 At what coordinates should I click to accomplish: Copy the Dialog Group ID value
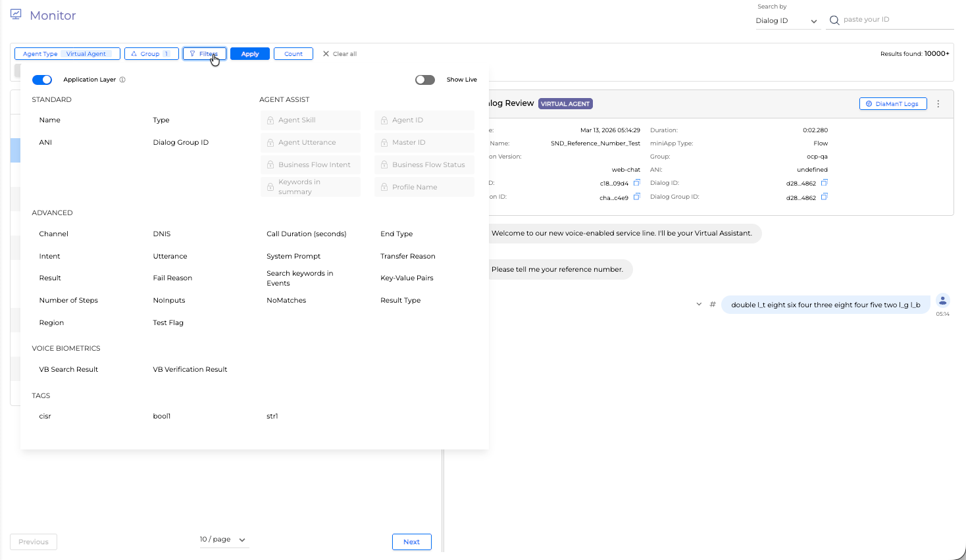pyautogui.click(x=824, y=197)
